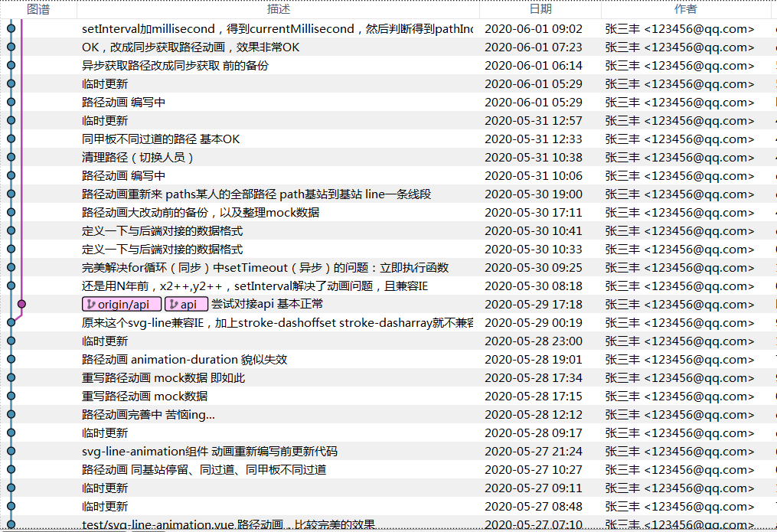Select the svg-line-animation组件 commit row

click(209, 451)
